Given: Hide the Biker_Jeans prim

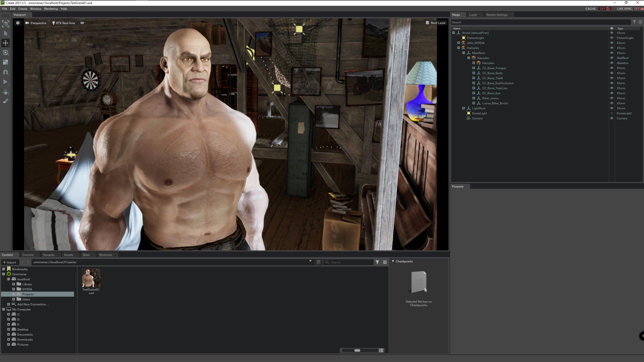Looking at the screenshot, I should click(612, 98).
